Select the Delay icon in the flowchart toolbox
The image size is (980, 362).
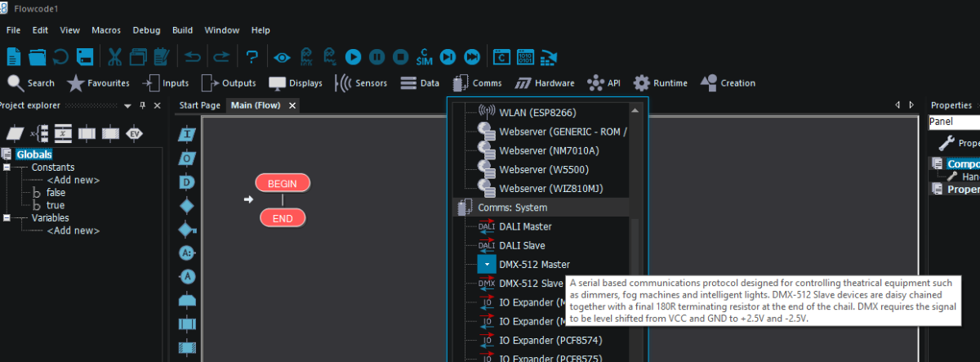(x=187, y=181)
